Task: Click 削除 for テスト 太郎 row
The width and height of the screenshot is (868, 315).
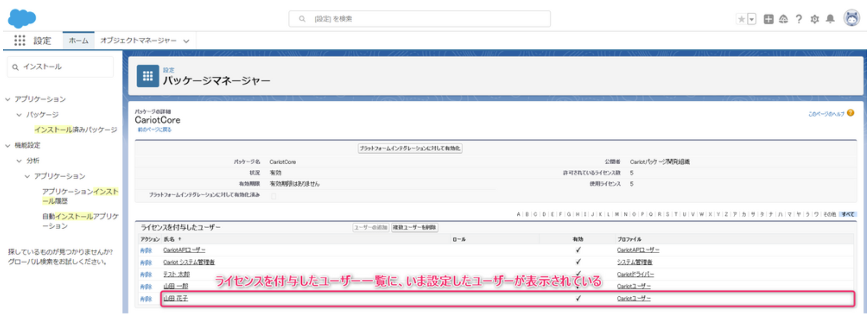Action: tap(146, 274)
